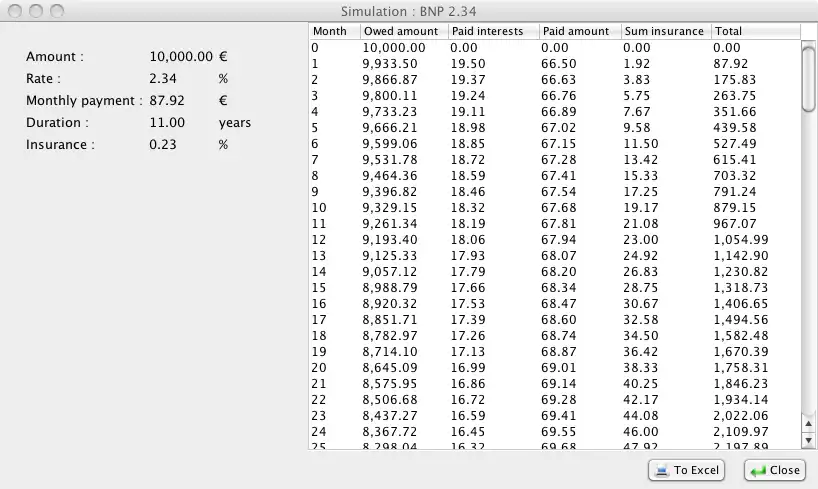818x489 pixels.
Task: Click the scrollbar up arrow
Action: (x=809, y=424)
